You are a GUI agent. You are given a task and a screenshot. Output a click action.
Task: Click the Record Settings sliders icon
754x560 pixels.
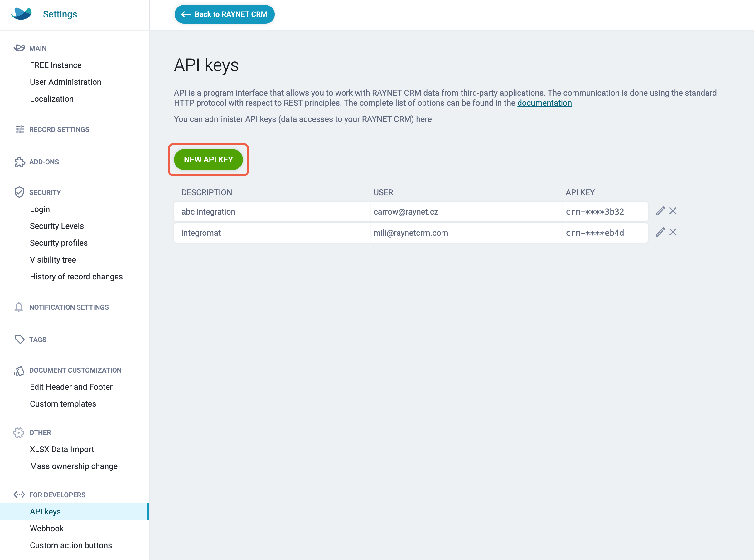point(20,129)
